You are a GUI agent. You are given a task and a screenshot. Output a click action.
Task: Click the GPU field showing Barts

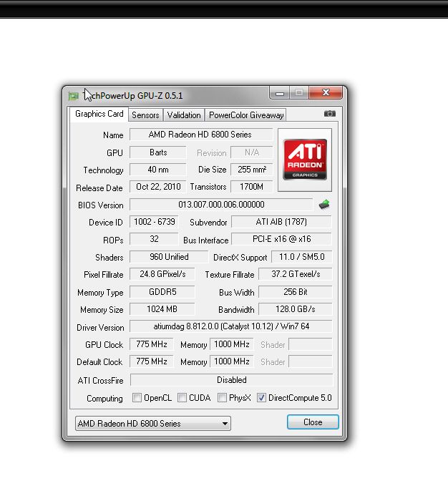pyautogui.click(x=158, y=152)
